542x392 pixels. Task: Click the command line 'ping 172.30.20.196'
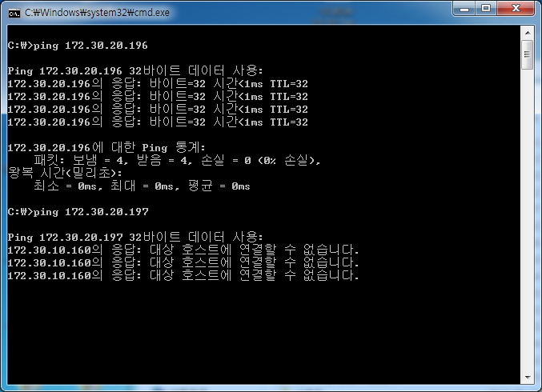[x=78, y=46]
